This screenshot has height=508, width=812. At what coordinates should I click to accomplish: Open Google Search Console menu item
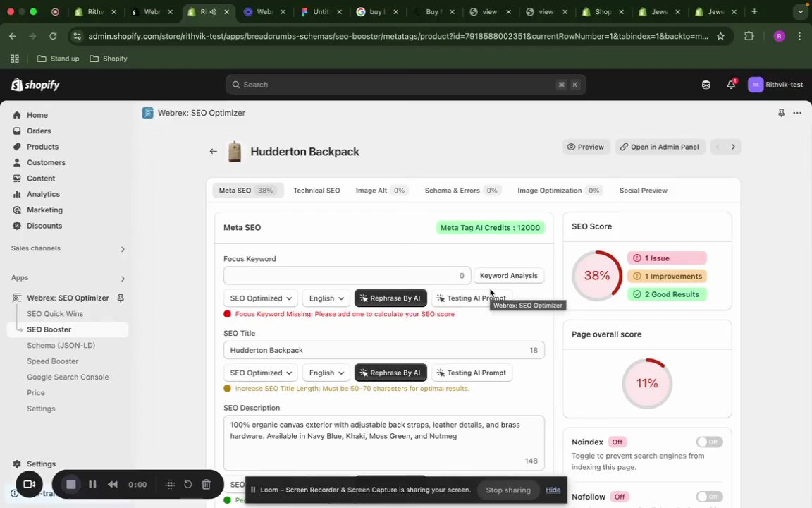click(x=68, y=377)
